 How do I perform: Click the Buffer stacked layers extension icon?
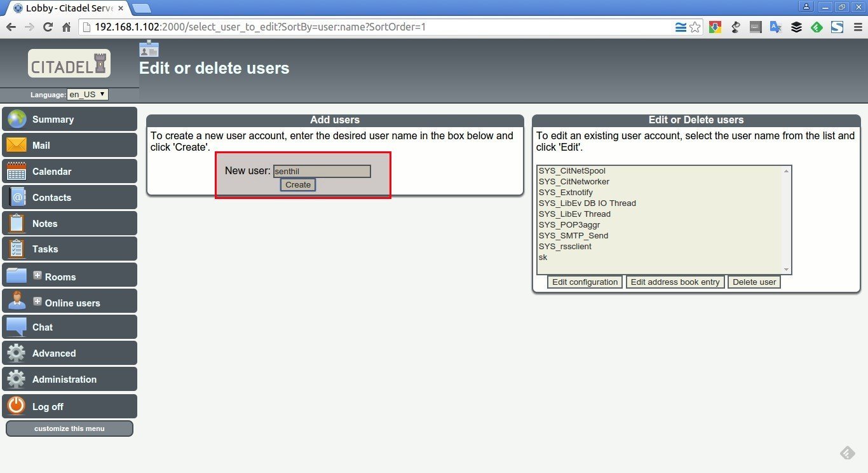(x=796, y=27)
